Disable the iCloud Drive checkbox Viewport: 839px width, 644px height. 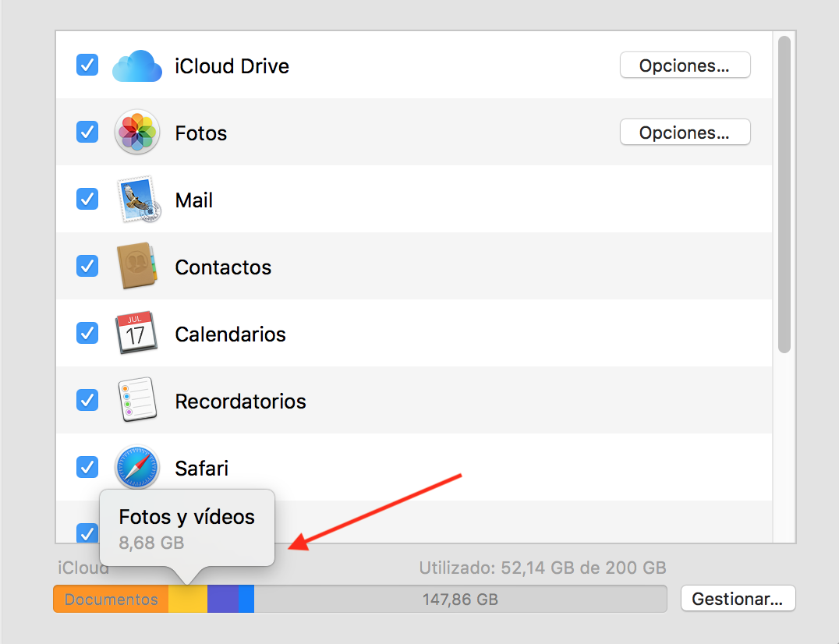[87, 65]
